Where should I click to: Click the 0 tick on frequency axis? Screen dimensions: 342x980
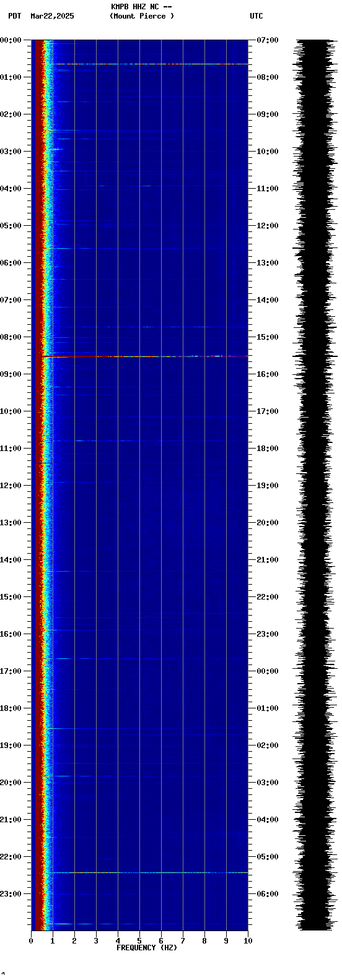click(x=31, y=941)
